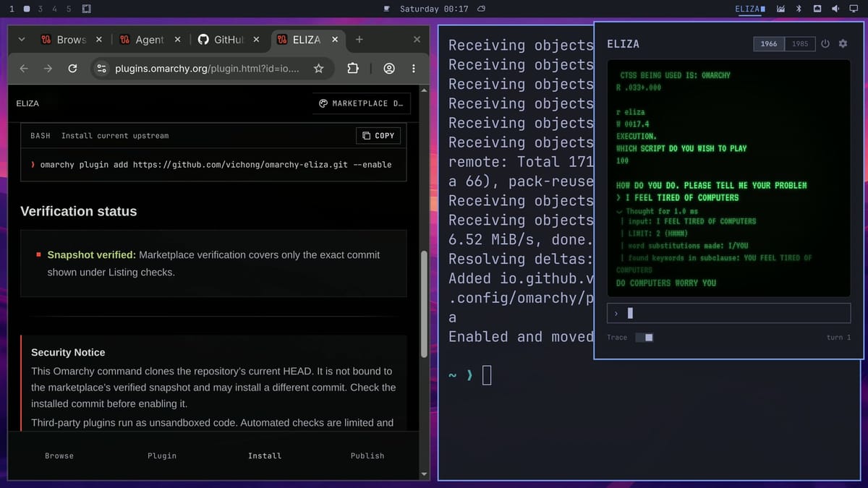The height and width of the screenshot is (488, 868).
Task: Click the overview icon after workspace 5
Action: click(x=86, y=9)
